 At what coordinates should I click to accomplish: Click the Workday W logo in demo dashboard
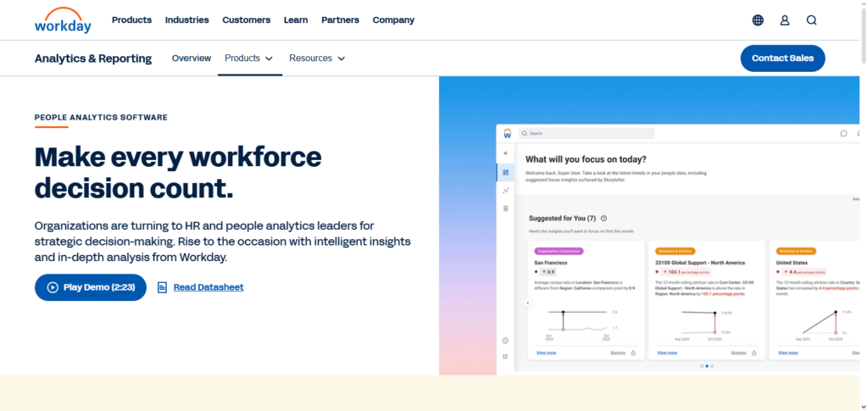tap(507, 133)
